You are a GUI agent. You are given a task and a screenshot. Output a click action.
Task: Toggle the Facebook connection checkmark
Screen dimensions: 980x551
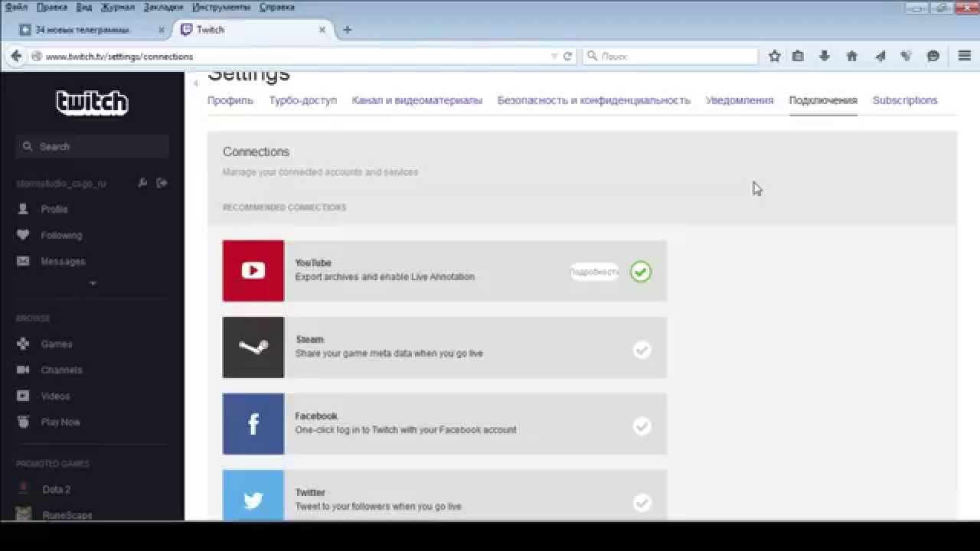pos(642,426)
